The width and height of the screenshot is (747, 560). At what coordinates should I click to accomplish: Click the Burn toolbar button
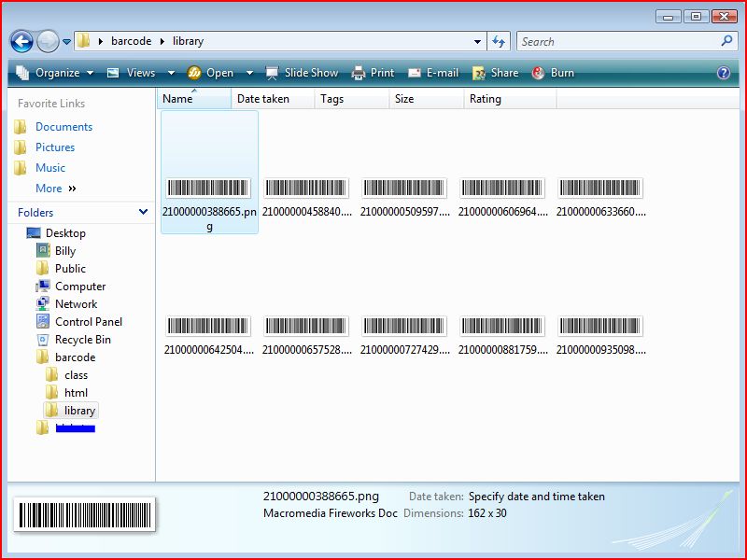553,73
